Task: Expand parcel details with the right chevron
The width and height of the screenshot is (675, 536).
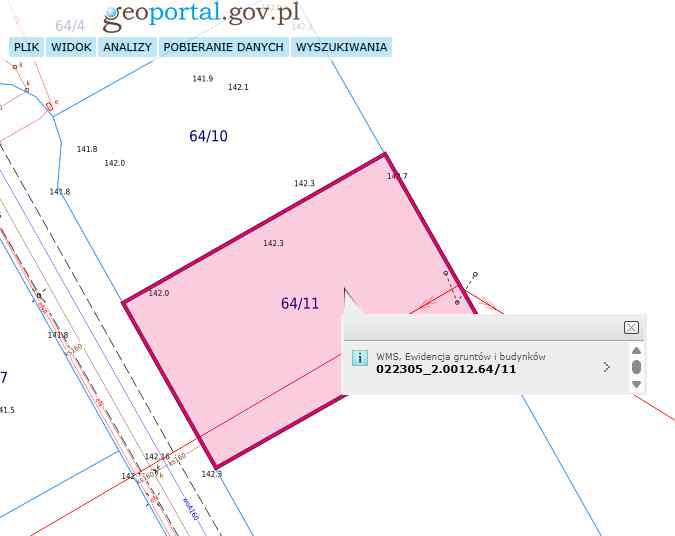Action: pyautogui.click(x=606, y=367)
